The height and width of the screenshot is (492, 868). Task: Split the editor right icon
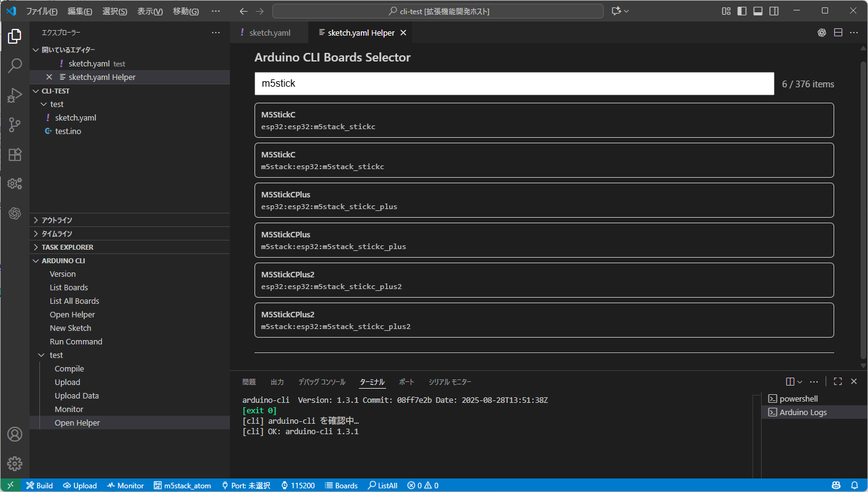tap(838, 33)
